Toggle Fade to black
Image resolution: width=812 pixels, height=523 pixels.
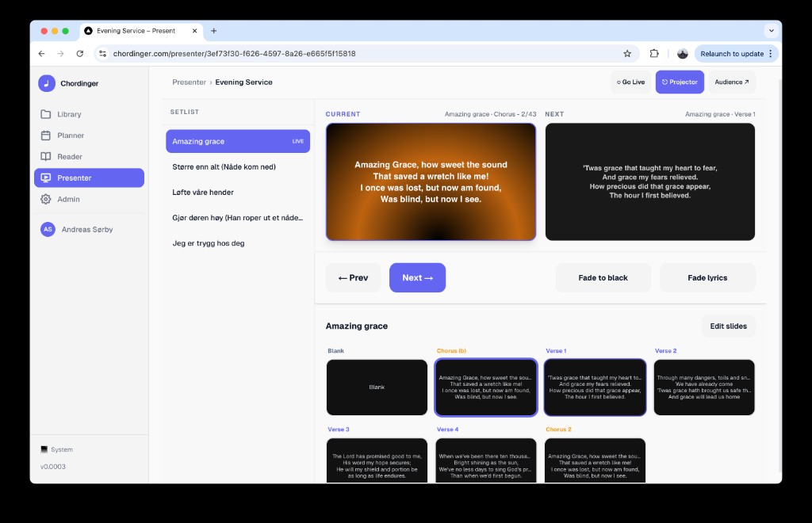[603, 278]
